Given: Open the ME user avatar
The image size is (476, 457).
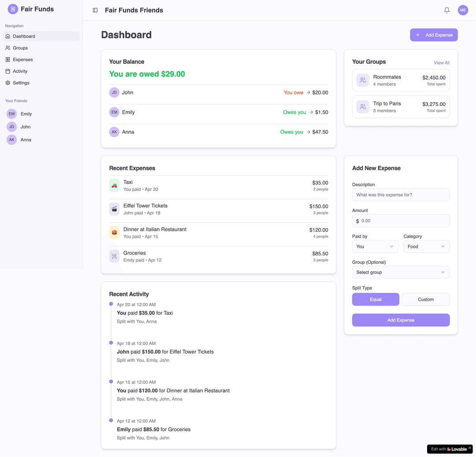Looking at the screenshot, I should pos(463,10).
